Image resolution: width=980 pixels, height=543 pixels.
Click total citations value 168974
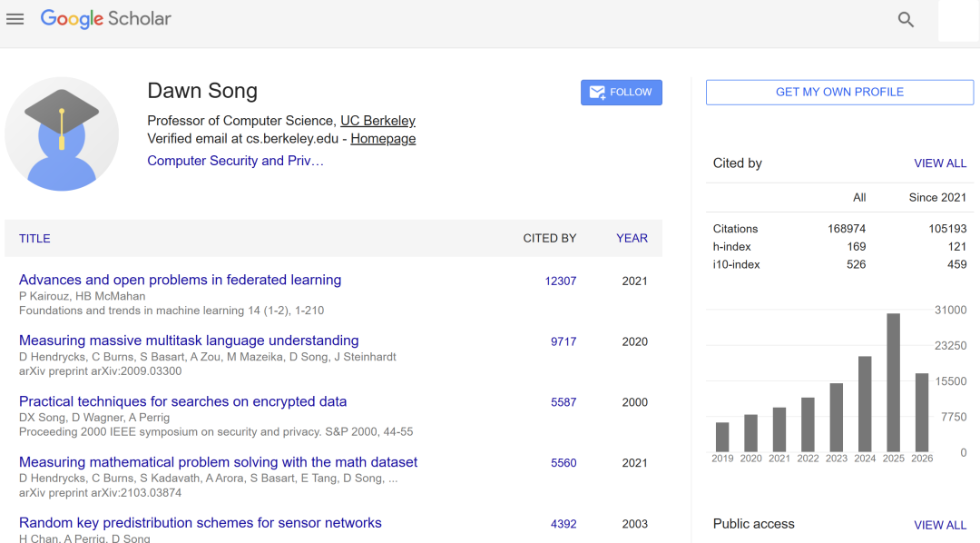[847, 229]
